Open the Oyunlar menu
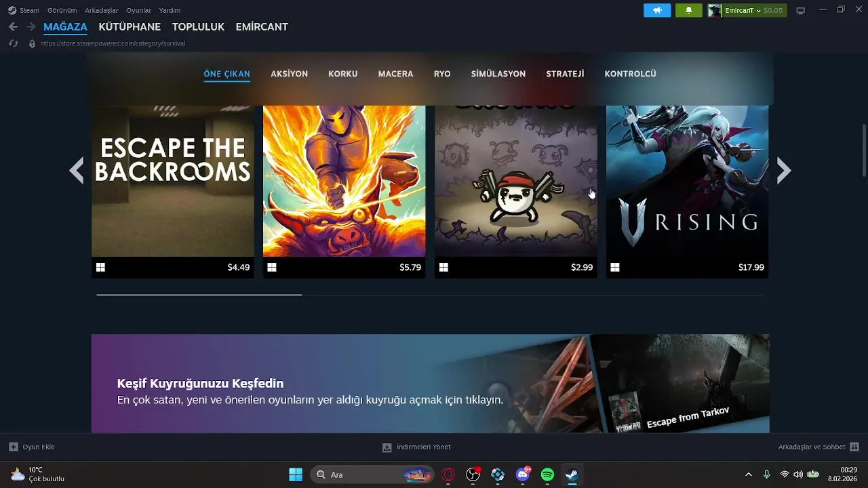This screenshot has width=868, height=488. point(138,10)
